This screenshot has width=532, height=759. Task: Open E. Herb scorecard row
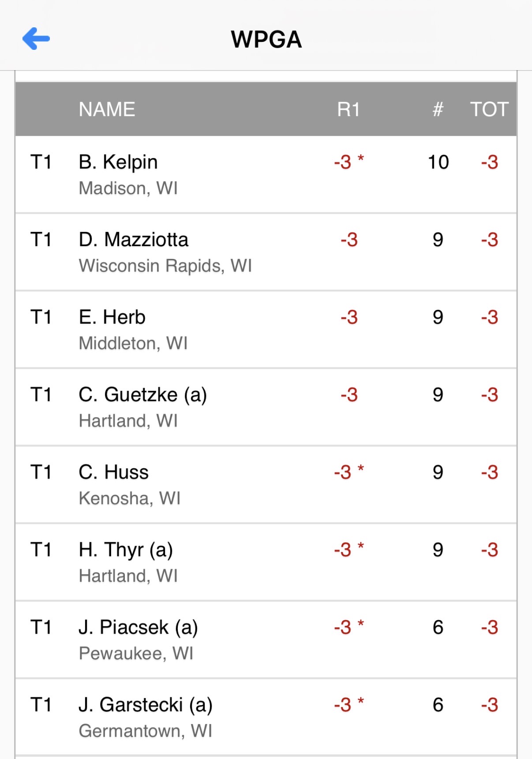point(266,330)
